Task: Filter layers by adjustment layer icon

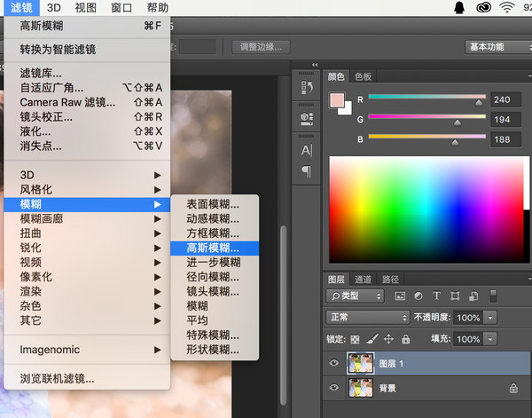Action: coord(419,296)
